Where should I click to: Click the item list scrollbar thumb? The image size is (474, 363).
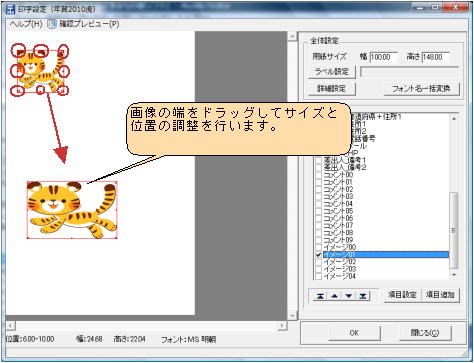pyautogui.click(x=454, y=231)
